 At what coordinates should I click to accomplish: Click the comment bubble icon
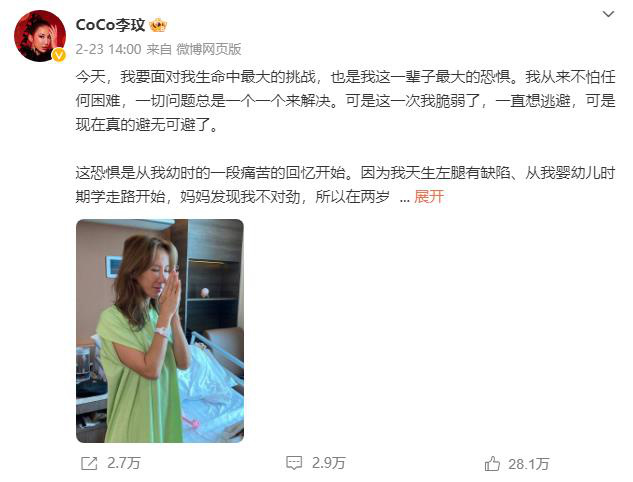[293, 463]
